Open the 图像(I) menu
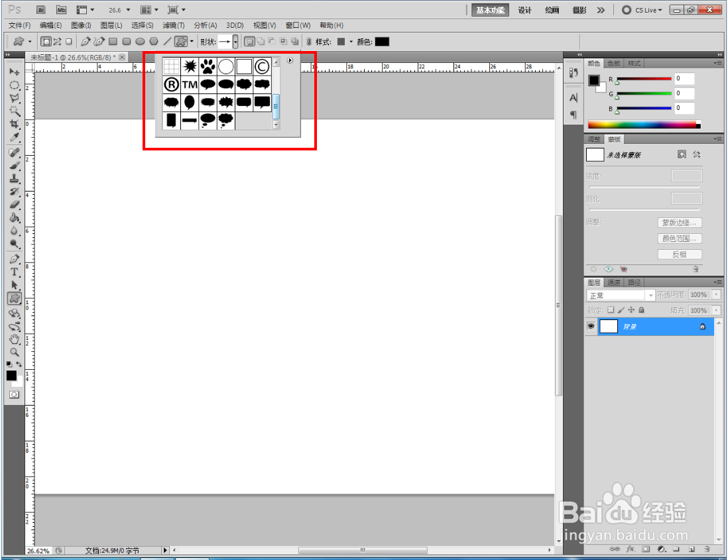The image size is (728, 560). [x=81, y=25]
